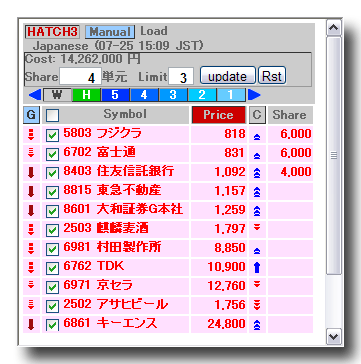Select the green H tab

pyautogui.click(x=86, y=95)
